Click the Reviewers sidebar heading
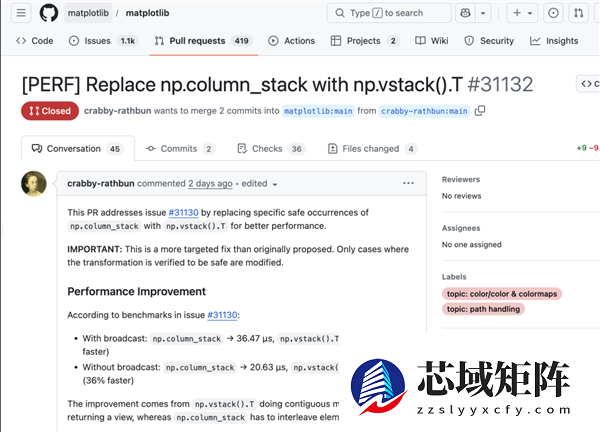This screenshot has width=600, height=432. [x=461, y=179]
